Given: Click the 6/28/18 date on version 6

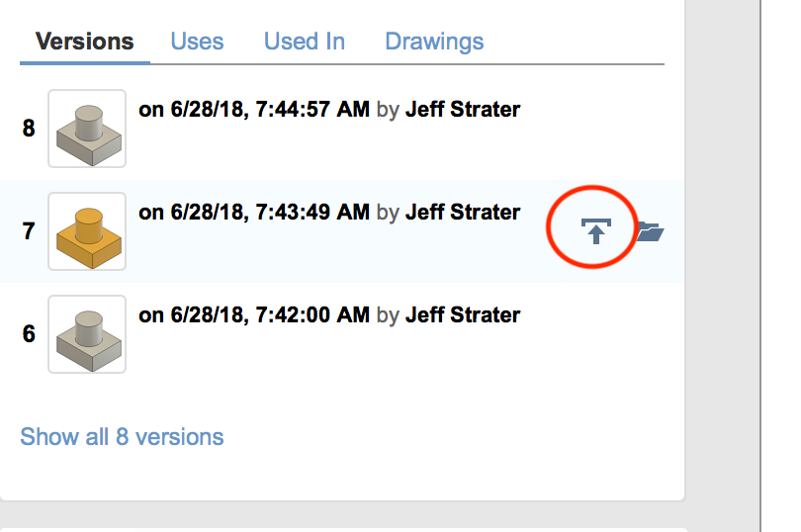Looking at the screenshot, I should click(x=210, y=314).
